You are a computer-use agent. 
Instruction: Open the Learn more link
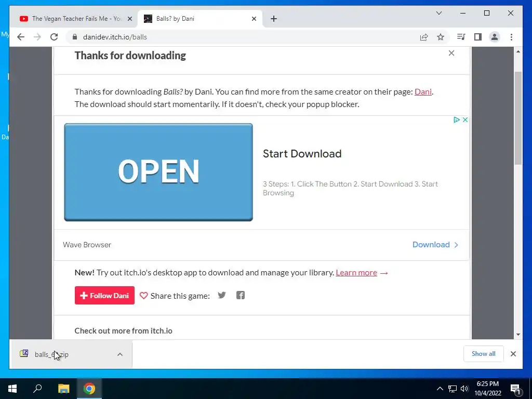click(356, 272)
